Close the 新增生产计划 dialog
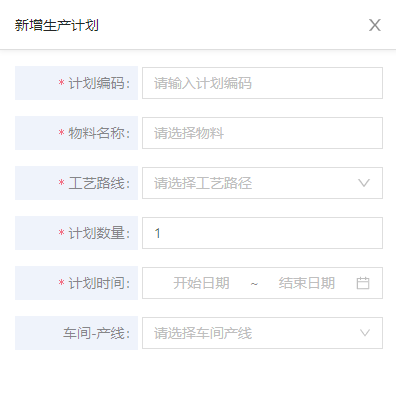Screen dimensions: 396x405 coord(375,25)
